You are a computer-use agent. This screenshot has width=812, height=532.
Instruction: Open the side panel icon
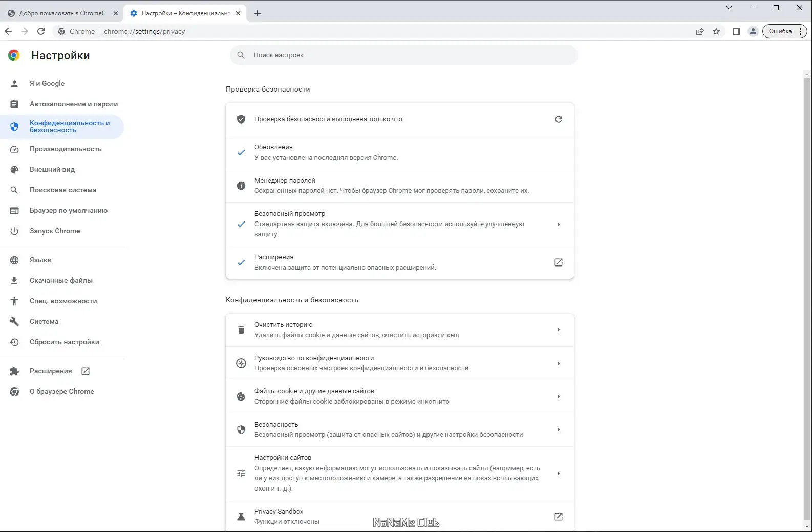coord(737,31)
